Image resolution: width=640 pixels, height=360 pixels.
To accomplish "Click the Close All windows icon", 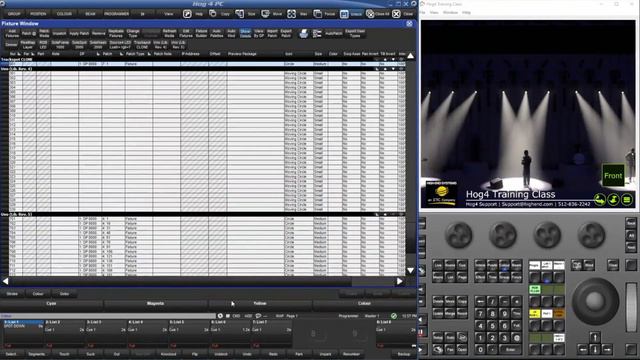I will pos(370,14).
